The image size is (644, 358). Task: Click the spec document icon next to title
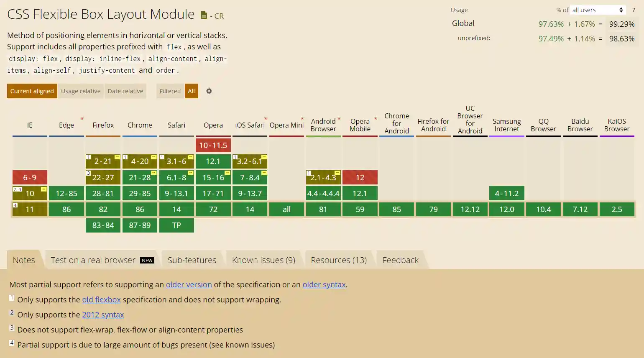point(204,15)
